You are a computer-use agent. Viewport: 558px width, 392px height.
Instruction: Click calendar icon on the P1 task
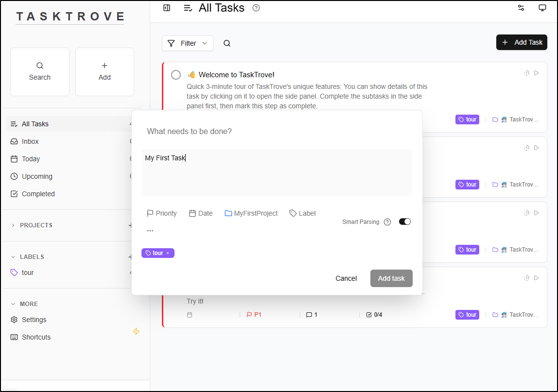click(190, 315)
